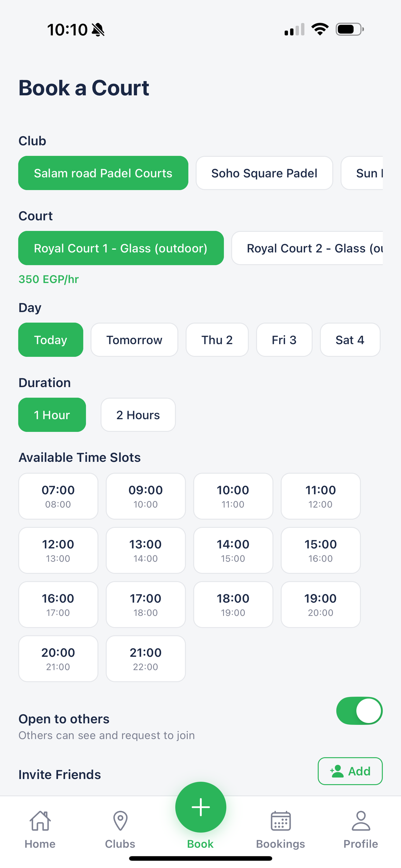The width and height of the screenshot is (401, 868).
Task: Select Royal Court 2 - Glass court
Action: tap(307, 248)
